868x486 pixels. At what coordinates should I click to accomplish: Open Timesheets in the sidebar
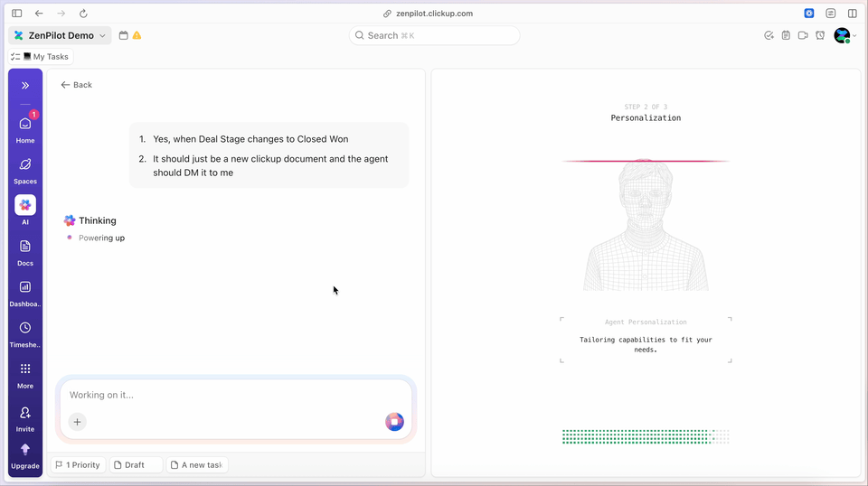click(x=25, y=334)
